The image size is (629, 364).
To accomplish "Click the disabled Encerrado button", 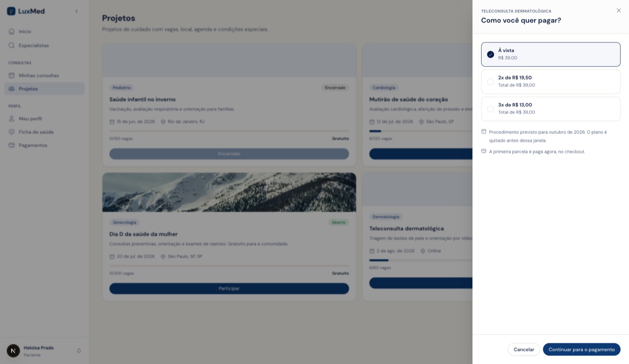I will [x=229, y=154].
